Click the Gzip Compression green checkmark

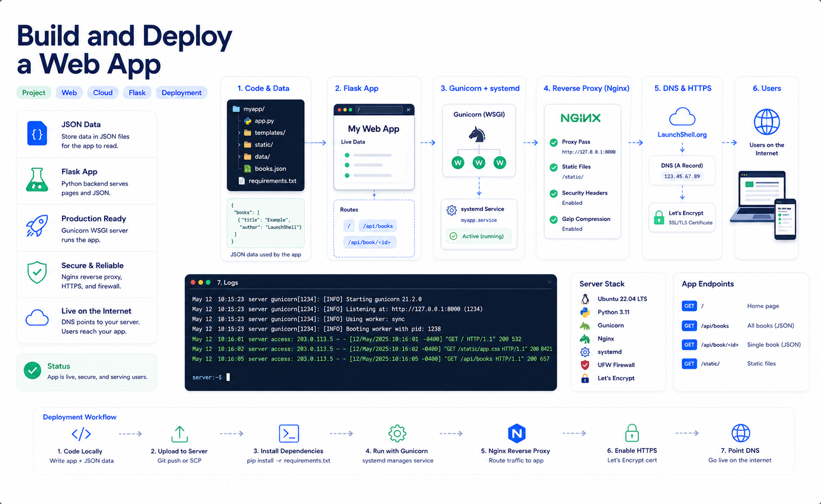coord(554,220)
